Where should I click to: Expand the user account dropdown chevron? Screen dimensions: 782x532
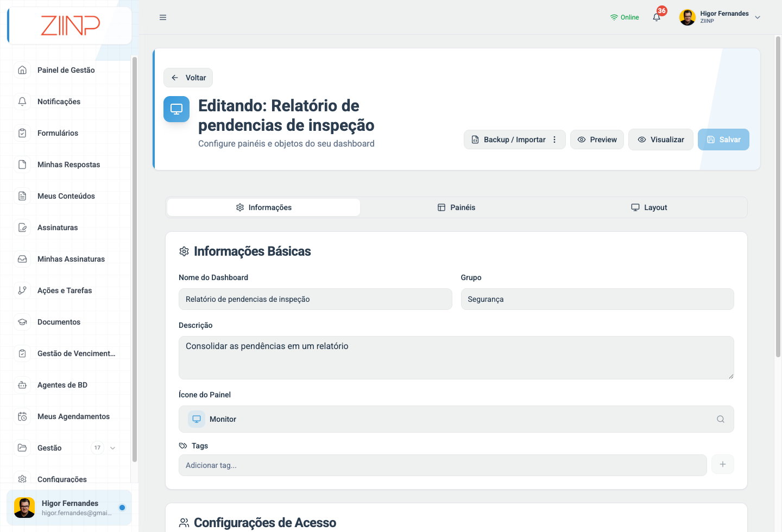coord(758,17)
